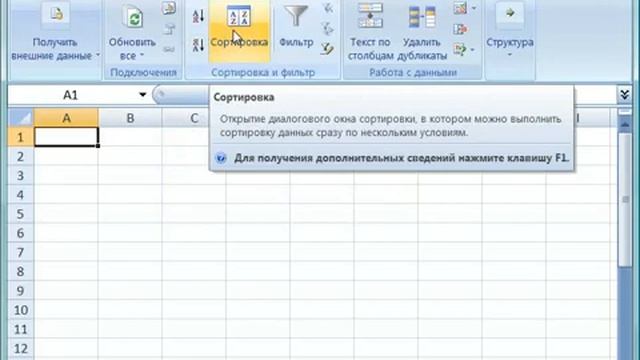The width and height of the screenshot is (640, 360).
Task: Reapply the filter icon
Action: pyautogui.click(x=327, y=29)
